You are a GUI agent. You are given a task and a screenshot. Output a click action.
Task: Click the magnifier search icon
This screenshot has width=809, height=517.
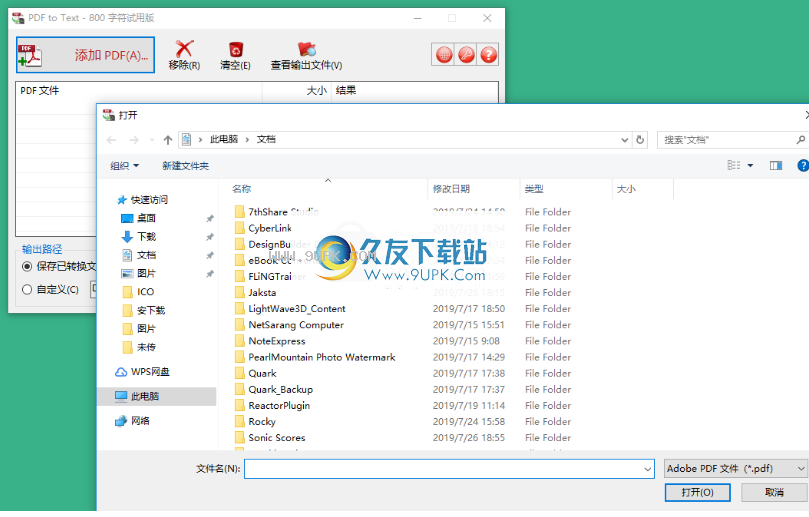[800, 140]
